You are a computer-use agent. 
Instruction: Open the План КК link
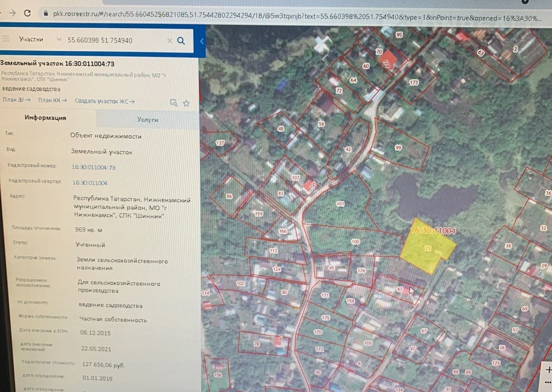52,100
